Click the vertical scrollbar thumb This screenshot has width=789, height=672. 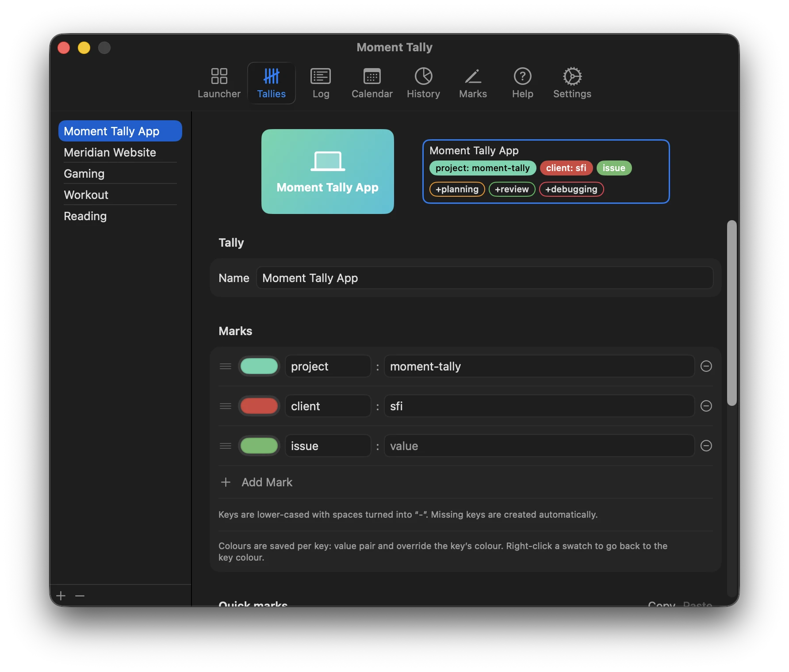tap(732, 313)
